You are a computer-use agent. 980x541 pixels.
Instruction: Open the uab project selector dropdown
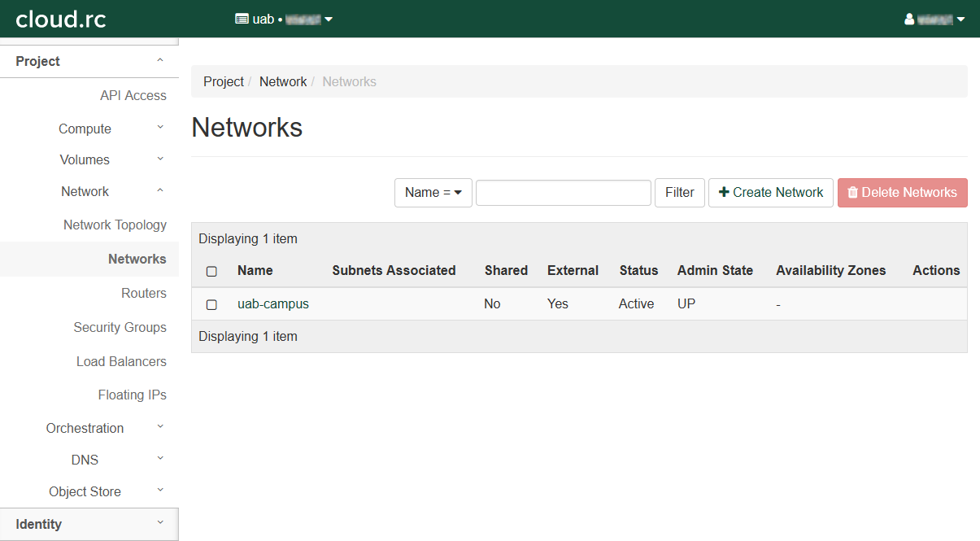[x=284, y=19]
